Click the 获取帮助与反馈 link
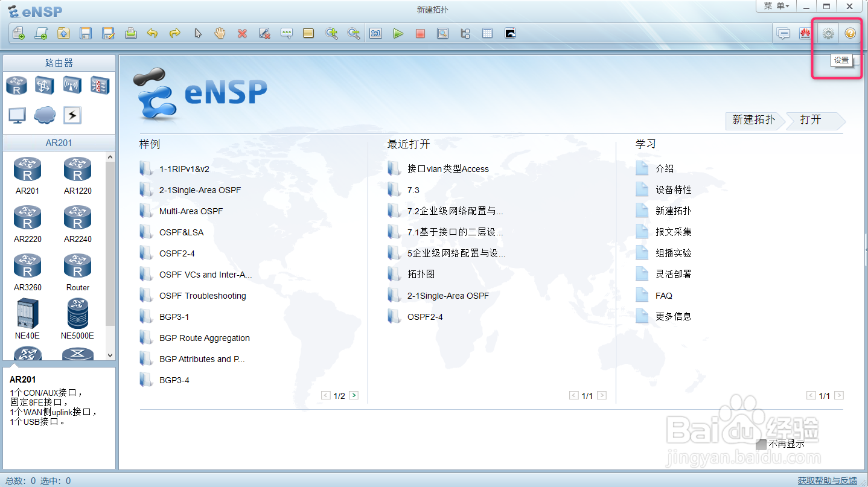This screenshot has height=487, width=868. click(826, 480)
